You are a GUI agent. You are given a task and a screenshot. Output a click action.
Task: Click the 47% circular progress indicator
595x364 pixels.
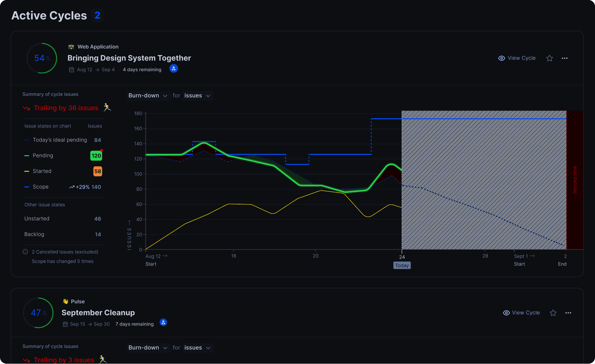pyautogui.click(x=38, y=313)
